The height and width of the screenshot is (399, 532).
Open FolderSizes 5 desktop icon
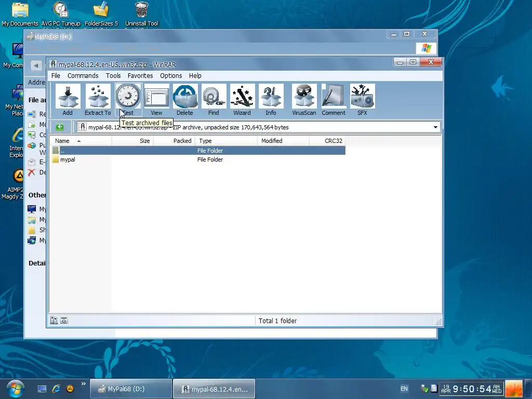[x=101, y=14]
